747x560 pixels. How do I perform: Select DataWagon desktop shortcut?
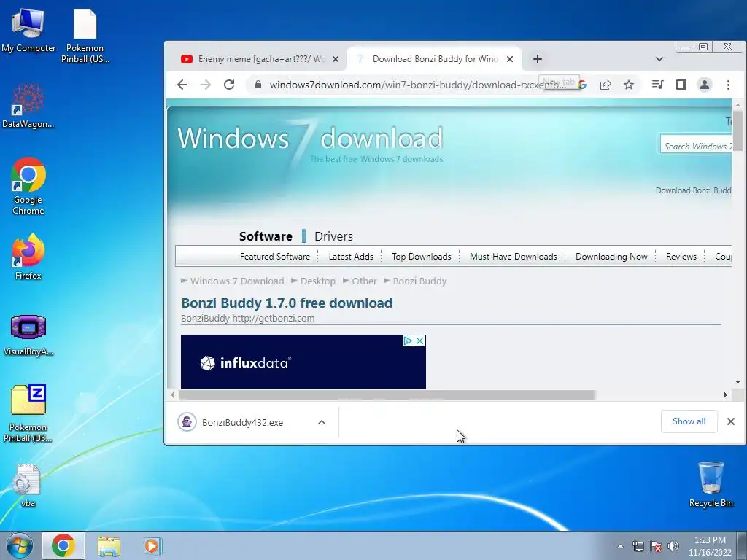[x=28, y=106]
